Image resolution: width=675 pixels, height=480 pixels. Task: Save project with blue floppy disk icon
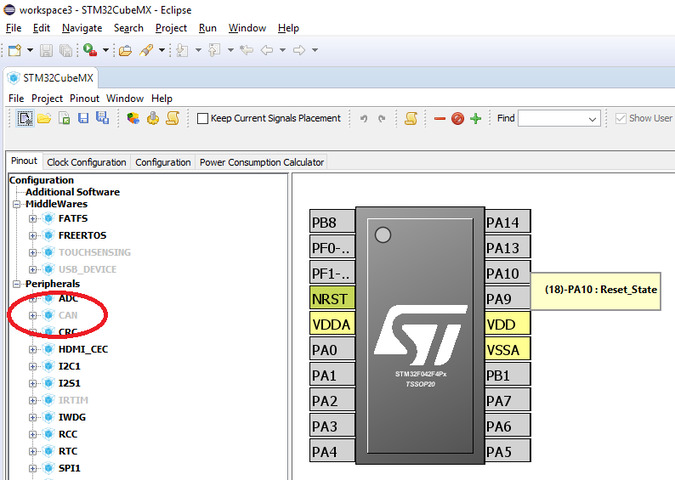[83, 118]
